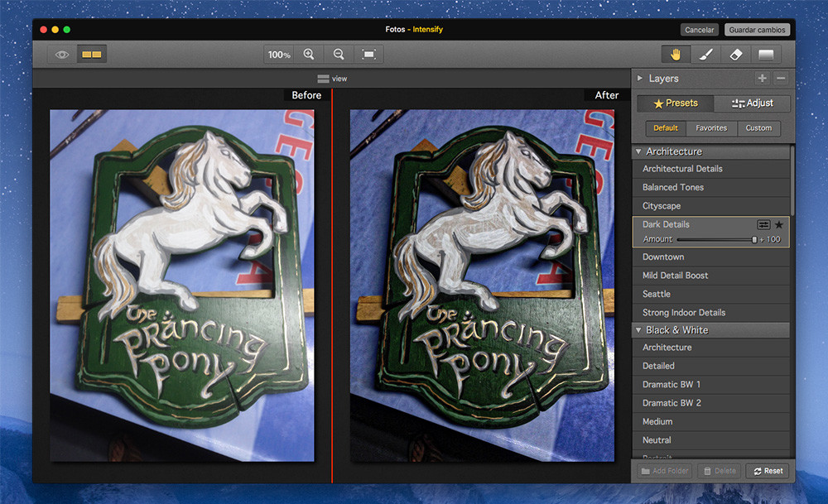Click the Reset button

pos(768,471)
